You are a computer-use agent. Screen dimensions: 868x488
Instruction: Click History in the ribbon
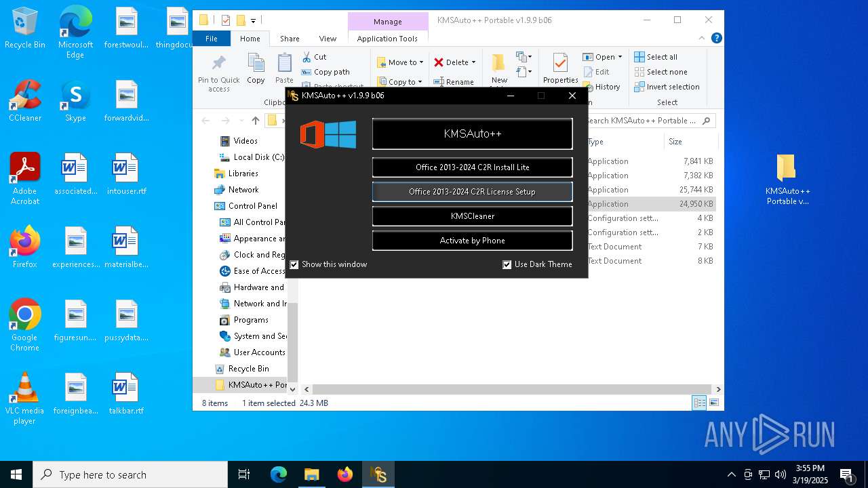pyautogui.click(x=601, y=87)
